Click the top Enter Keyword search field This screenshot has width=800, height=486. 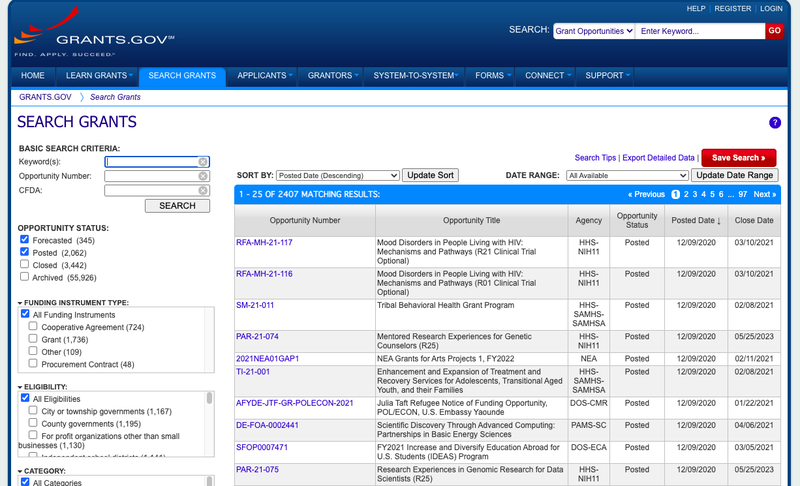pos(700,31)
